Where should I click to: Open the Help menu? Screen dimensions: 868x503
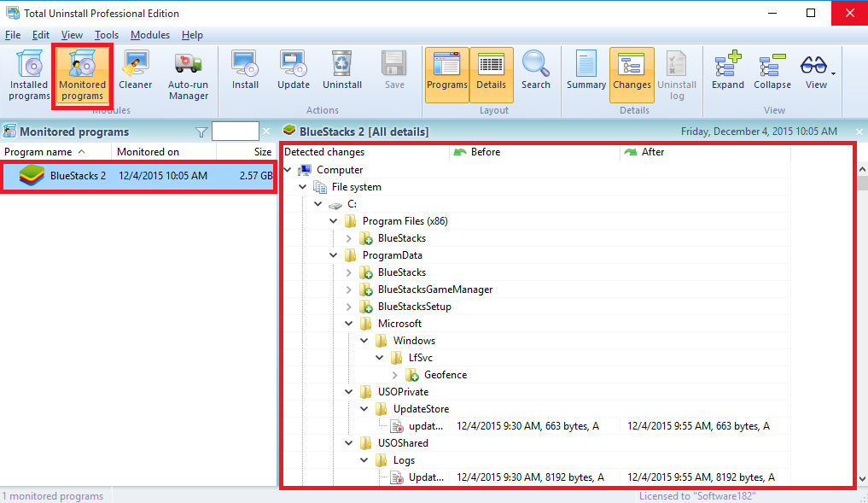coord(192,35)
